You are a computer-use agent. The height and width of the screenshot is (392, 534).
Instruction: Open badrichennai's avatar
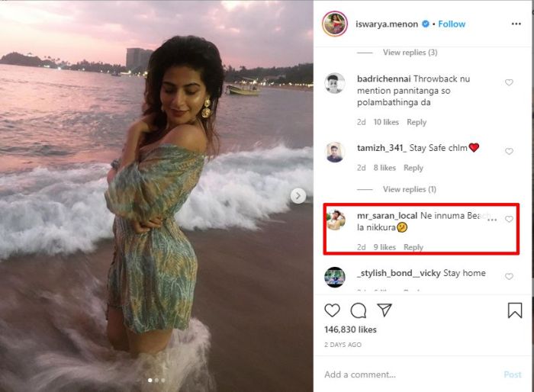pyautogui.click(x=335, y=83)
